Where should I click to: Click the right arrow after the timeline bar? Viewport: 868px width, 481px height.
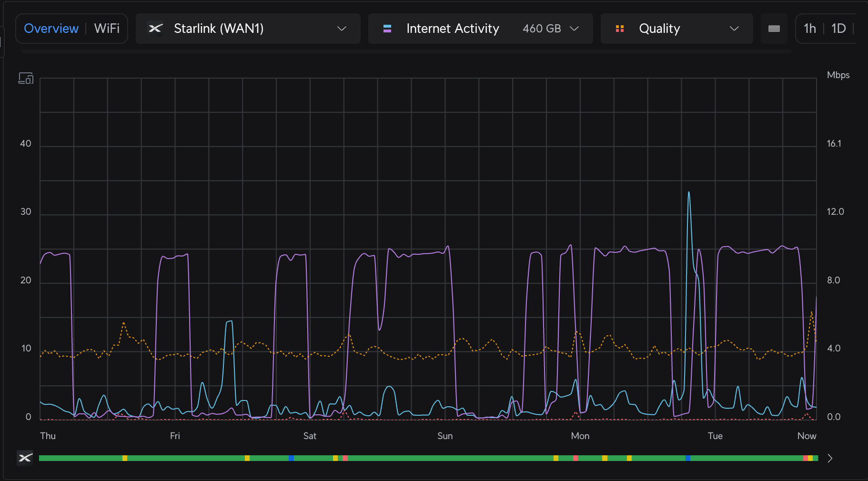830,458
